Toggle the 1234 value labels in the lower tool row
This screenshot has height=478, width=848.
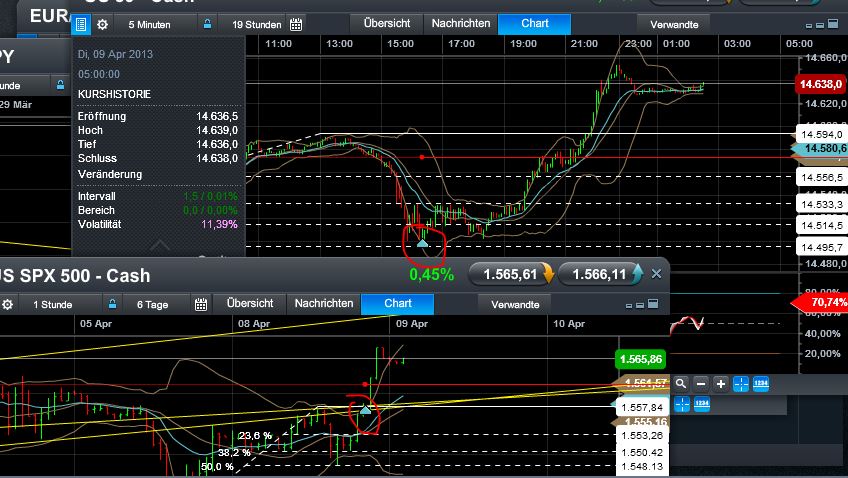pyautogui.click(x=701, y=404)
